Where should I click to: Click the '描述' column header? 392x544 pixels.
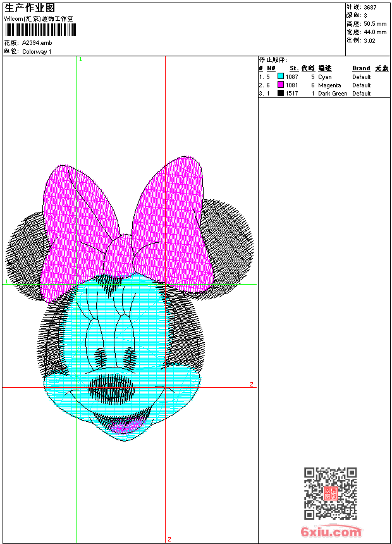point(325,68)
